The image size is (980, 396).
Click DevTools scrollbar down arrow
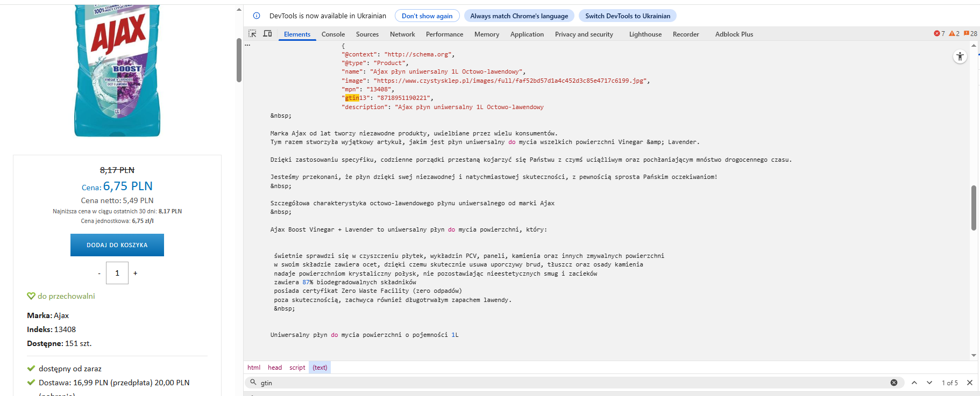pos(974,355)
